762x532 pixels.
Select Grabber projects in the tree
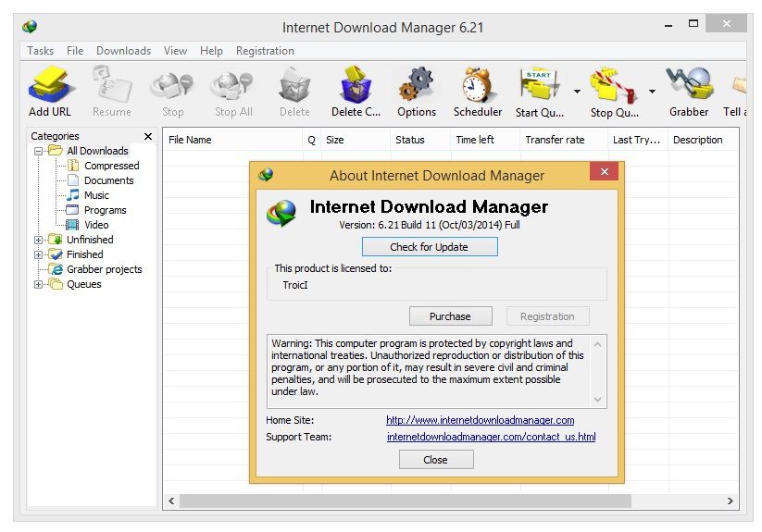point(105,269)
